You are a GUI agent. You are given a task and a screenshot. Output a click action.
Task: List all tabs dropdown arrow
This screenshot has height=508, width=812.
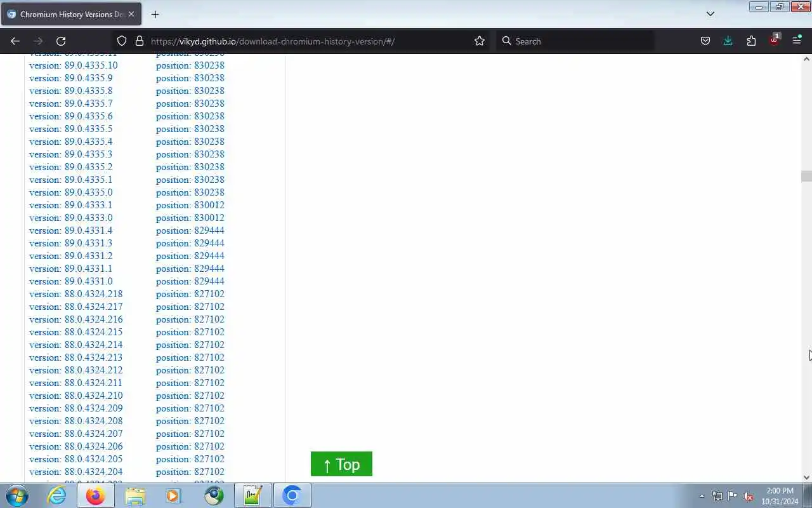pos(710,14)
